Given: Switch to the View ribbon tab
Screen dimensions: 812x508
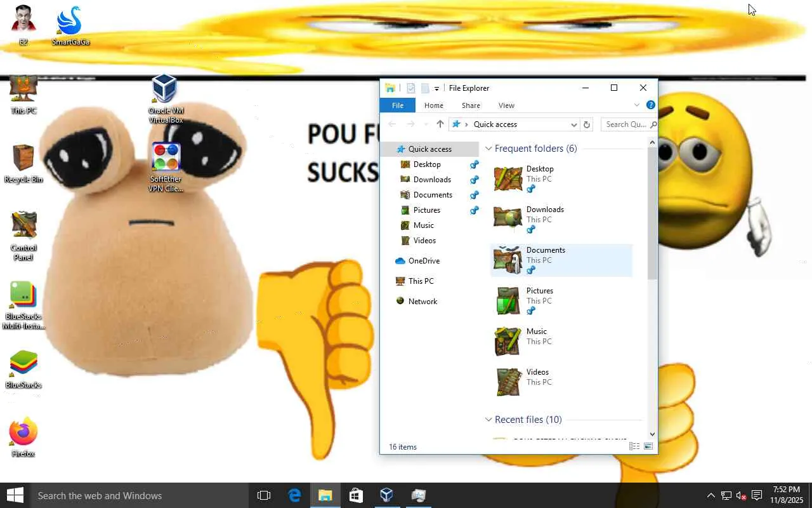Looking at the screenshot, I should (506, 105).
